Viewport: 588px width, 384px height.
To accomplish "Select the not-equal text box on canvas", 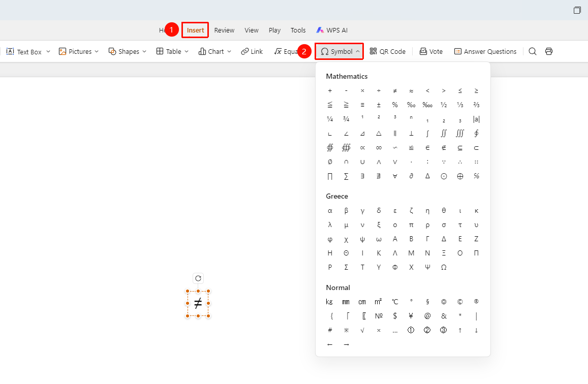I will point(198,303).
